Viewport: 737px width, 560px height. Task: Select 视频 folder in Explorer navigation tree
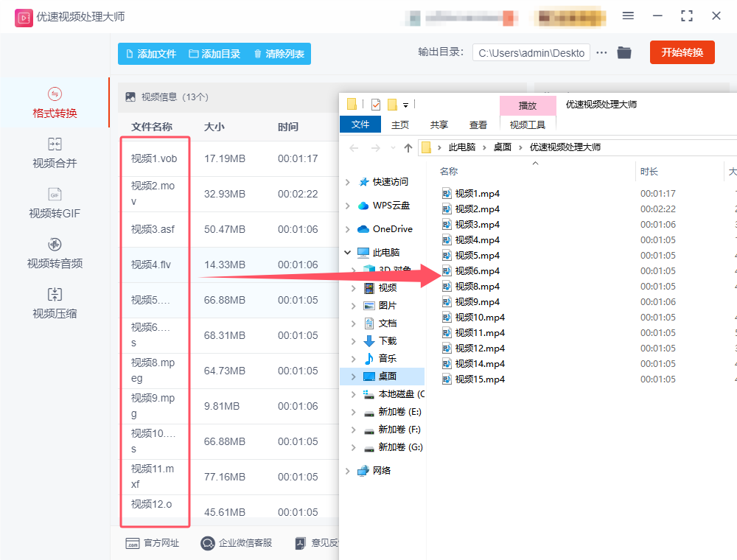pos(388,287)
